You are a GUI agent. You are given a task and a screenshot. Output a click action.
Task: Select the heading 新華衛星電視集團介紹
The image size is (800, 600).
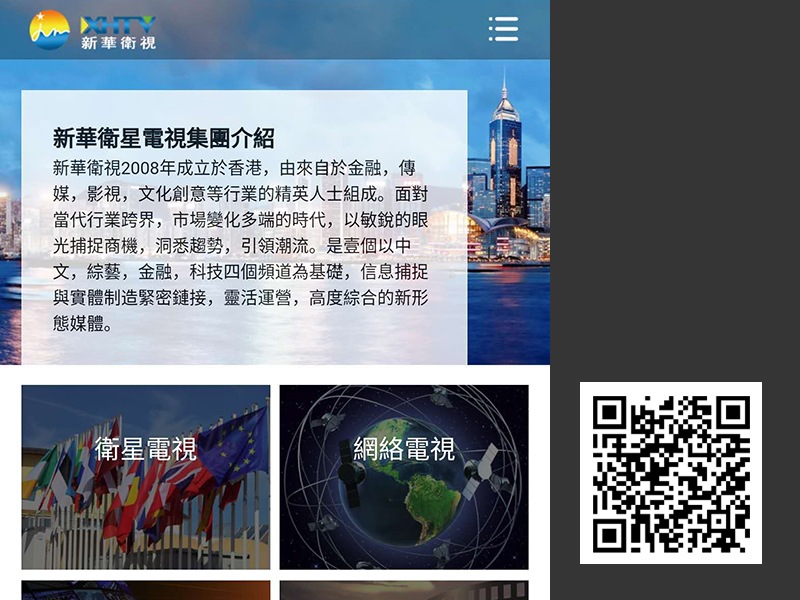click(164, 138)
